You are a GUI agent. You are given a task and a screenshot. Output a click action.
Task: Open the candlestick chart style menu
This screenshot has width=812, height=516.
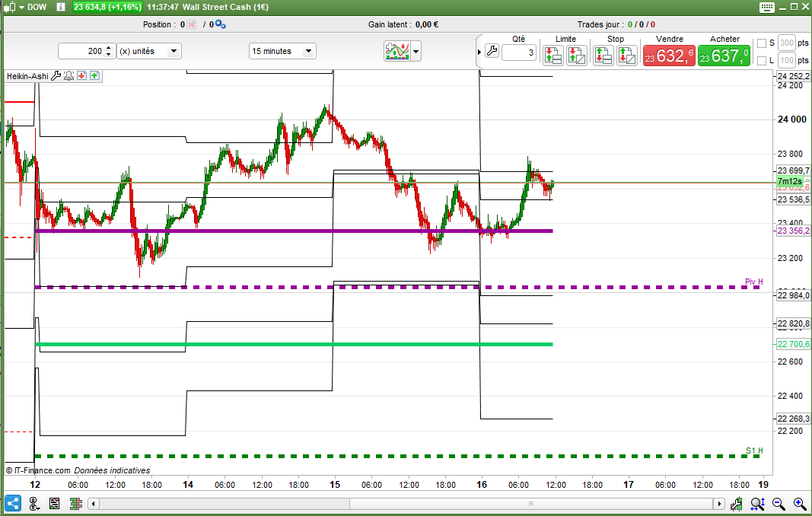point(14,8)
